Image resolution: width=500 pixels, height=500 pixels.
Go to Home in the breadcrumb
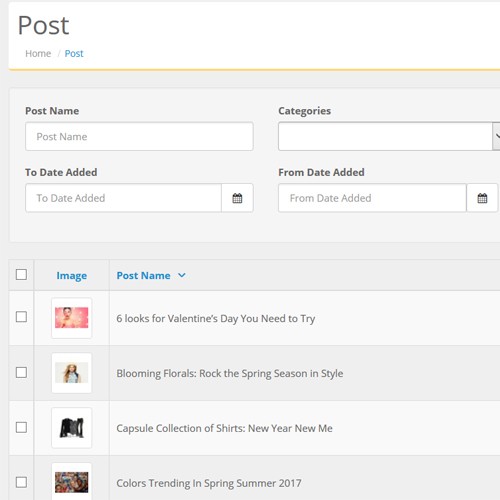tap(38, 53)
